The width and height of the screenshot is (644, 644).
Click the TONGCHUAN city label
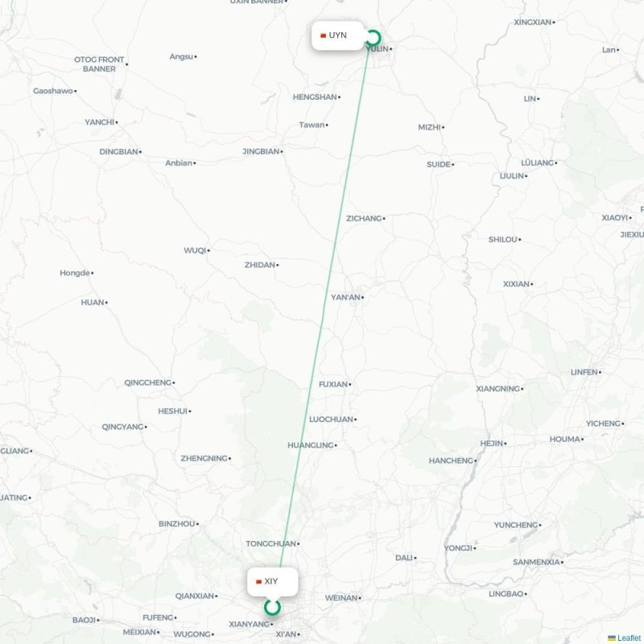pyautogui.click(x=271, y=544)
